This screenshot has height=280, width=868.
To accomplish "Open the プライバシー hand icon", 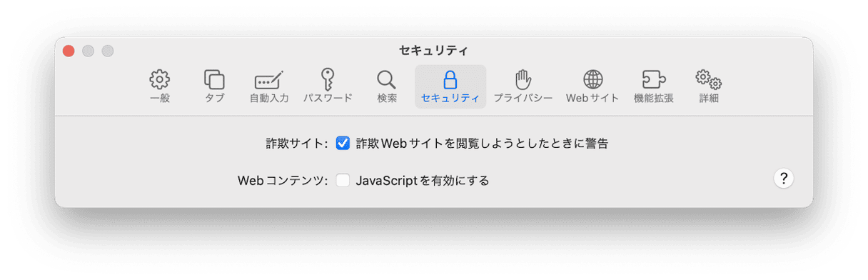I will (x=523, y=79).
